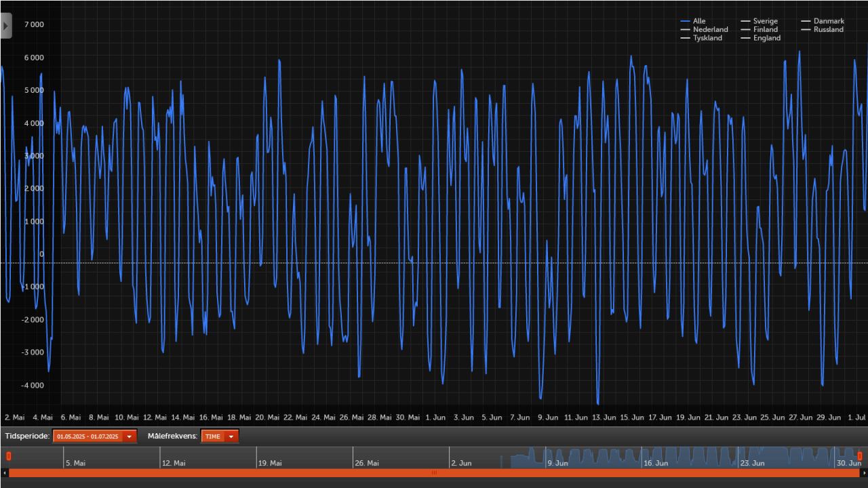Select the left range handle on the overview timeline
Image resolution: width=868 pixels, height=488 pixels.
point(9,456)
